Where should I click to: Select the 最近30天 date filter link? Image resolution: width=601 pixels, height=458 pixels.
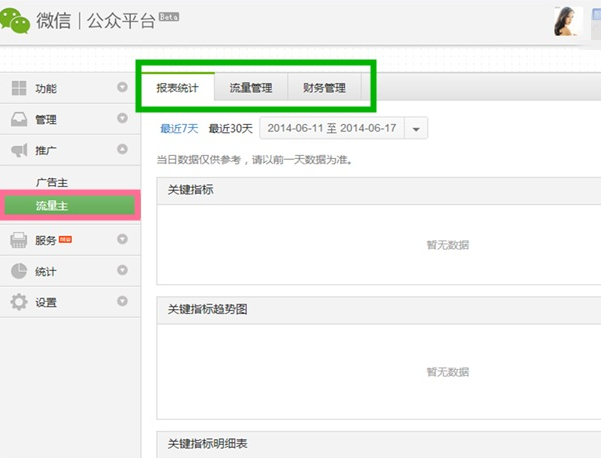[x=230, y=128]
